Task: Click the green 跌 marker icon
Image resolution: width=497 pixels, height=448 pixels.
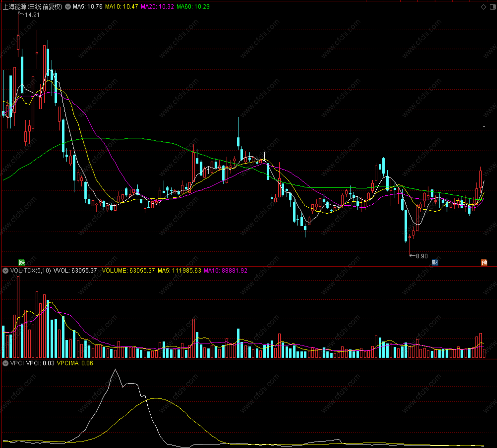Action: pyautogui.click(x=22, y=262)
